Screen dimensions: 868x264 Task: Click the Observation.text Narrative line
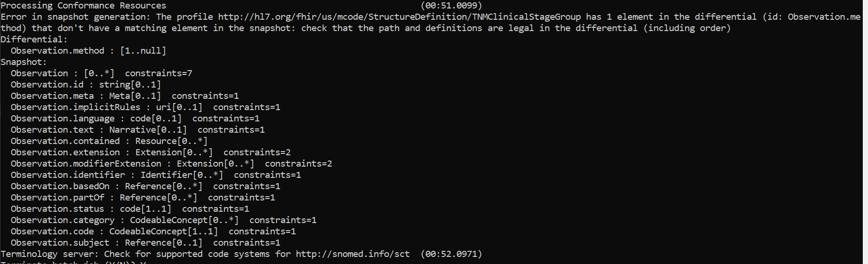pyautogui.click(x=138, y=130)
